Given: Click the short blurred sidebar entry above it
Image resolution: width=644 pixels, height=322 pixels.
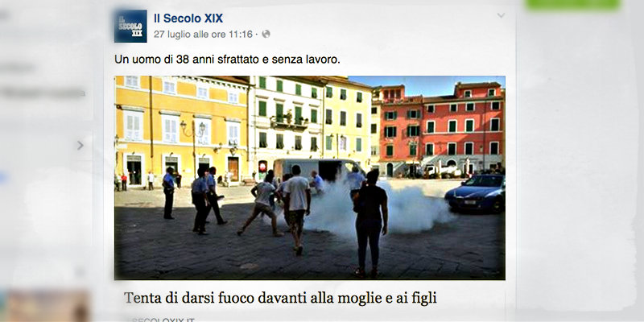Looking at the screenshot, I should point(16,68).
